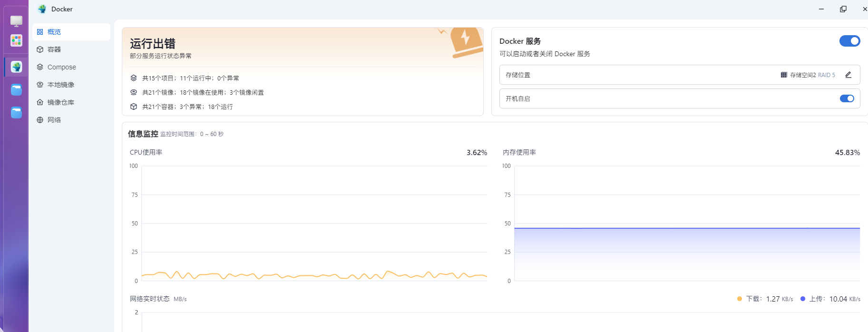Click download speed 1.27 KB/s
Screen dimensions: 868x332
[x=780, y=299]
